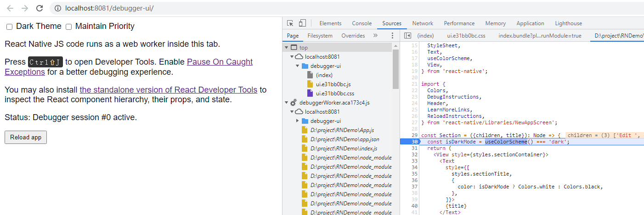644x215 pixels.
Task: Select the Page navigator tab
Action: 293,36
